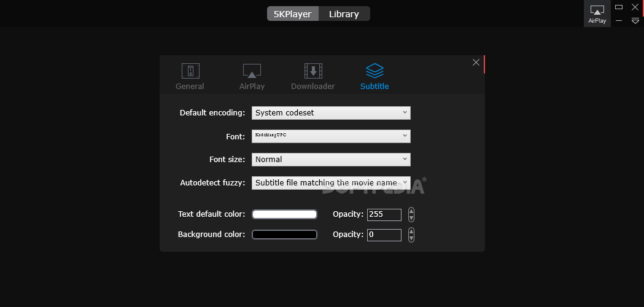
Task: Pick the Background color swatch
Action: [x=284, y=235]
